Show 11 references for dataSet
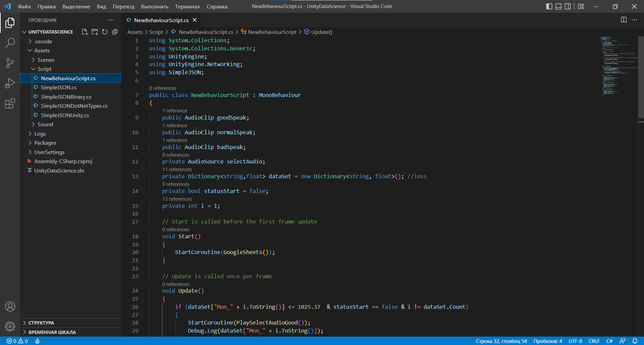 pos(177,169)
